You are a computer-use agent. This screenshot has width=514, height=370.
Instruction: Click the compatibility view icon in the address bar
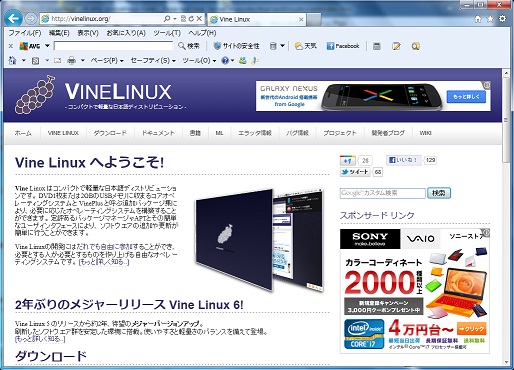(x=183, y=19)
